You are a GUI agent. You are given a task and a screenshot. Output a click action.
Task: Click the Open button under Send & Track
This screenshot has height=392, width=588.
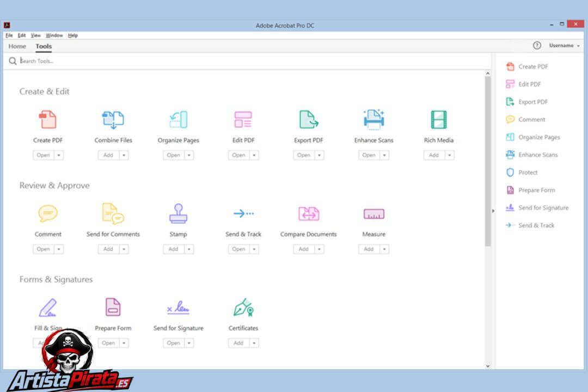[x=239, y=249]
